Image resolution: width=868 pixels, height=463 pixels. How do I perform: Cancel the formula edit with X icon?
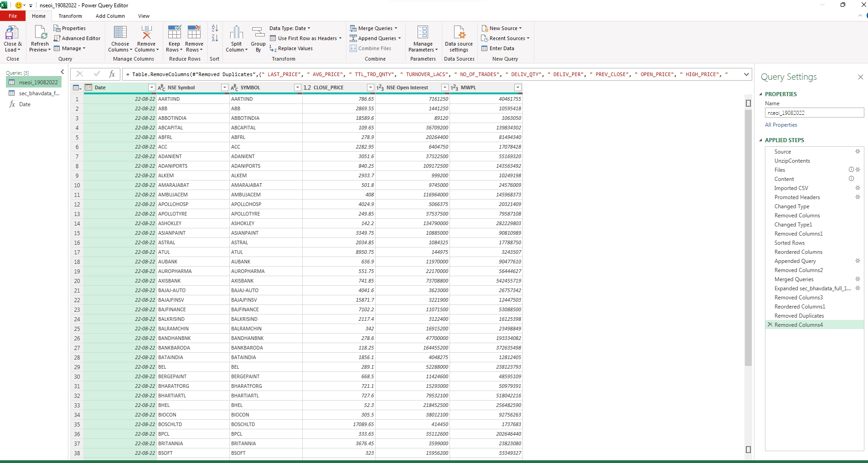(x=80, y=74)
